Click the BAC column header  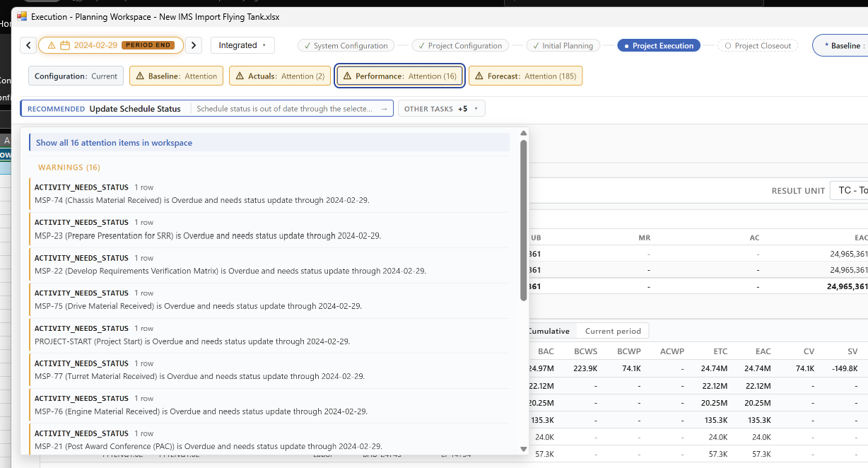pyautogui.click(x=546, y=351)
